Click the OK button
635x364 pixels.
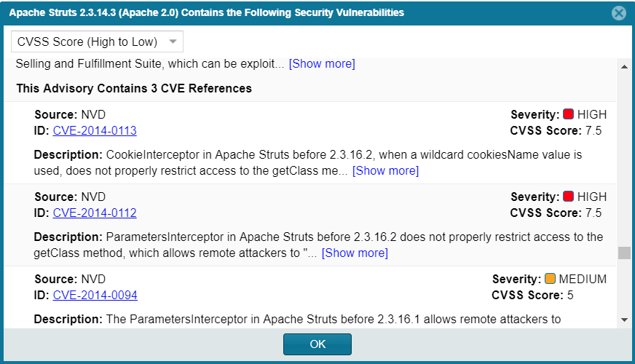click(x=317, y=344)
